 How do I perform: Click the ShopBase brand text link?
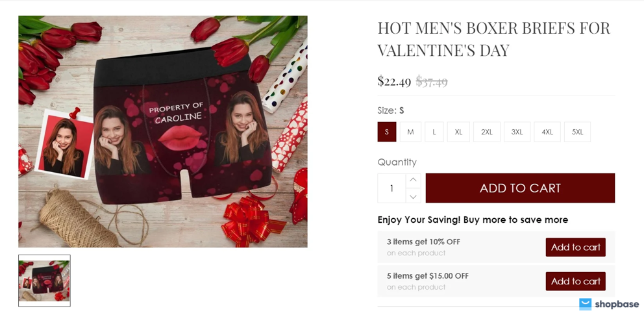pyautogui.click(x=617, y=304)
